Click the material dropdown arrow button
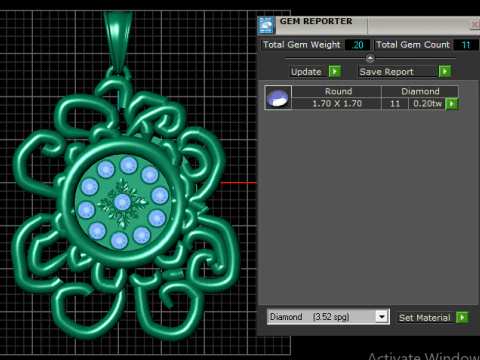 (x=382, y=316)
